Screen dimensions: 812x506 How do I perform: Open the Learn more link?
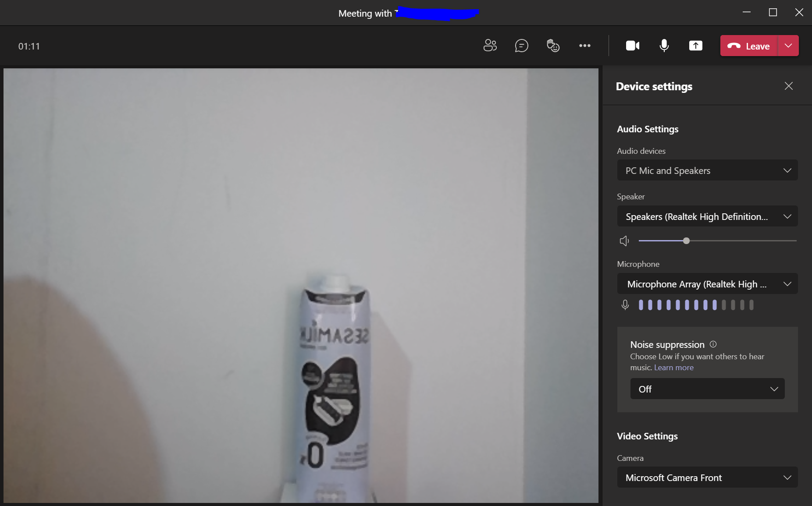(674, 368)
